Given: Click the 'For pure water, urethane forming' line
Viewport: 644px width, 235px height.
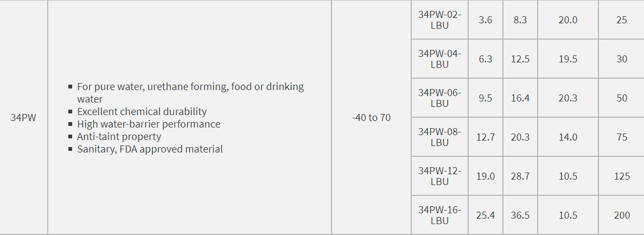Looking at the screenshot, I should coord(190,87).
